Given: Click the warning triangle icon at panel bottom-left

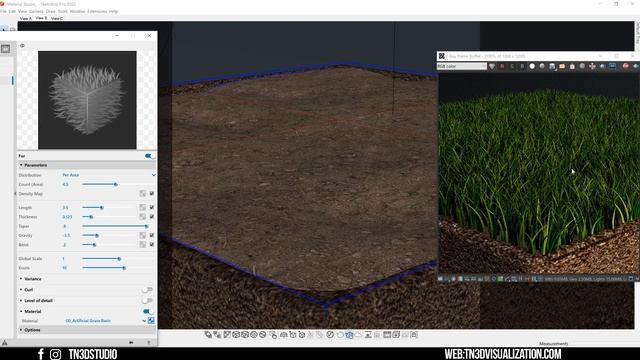Looking at the screenshot, I should tap(4, 342).
